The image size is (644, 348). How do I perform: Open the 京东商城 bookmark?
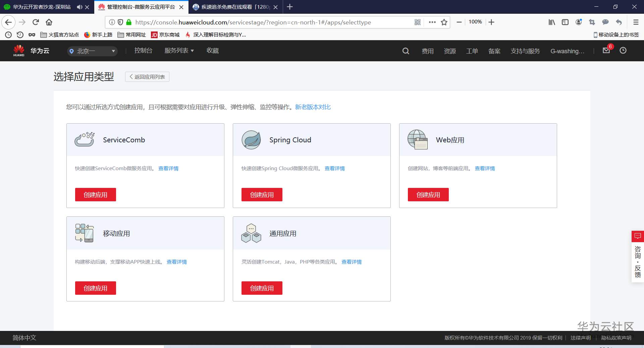[x=165, y=35]
